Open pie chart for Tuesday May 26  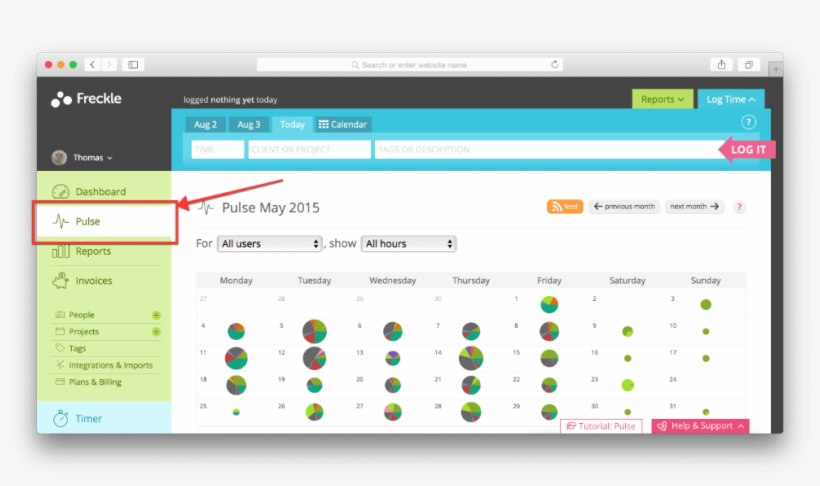pos(314,412)
